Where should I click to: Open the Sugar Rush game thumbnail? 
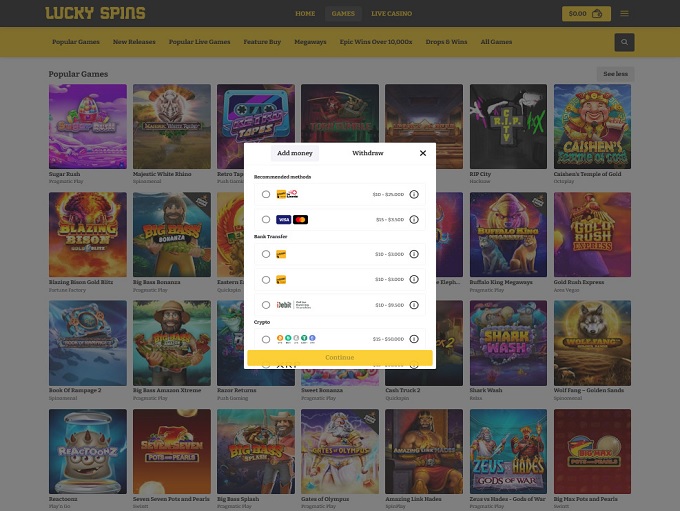coord(88,126)
